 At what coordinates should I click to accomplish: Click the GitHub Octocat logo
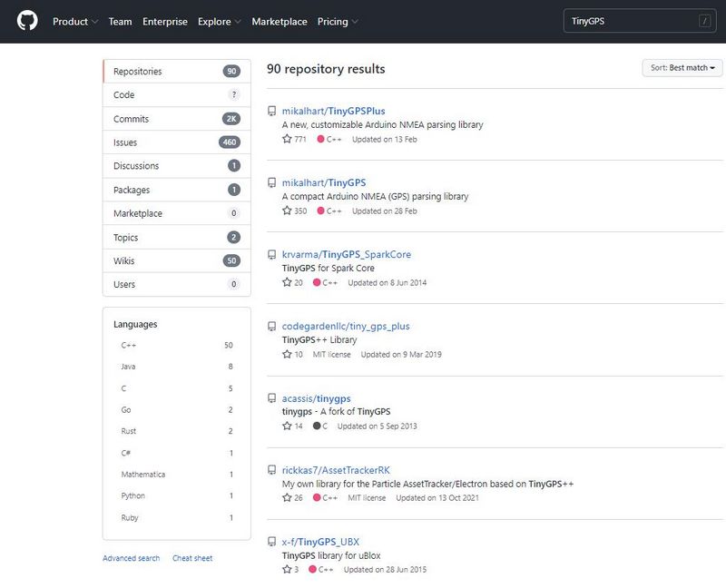click(x=27, y=21)
